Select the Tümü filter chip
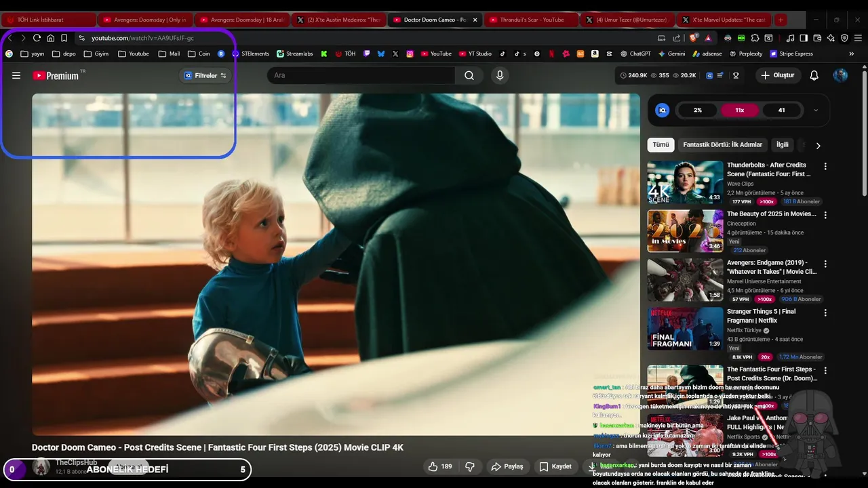The height and width of the screenshot is (488, 868). (x=660, y=144)
